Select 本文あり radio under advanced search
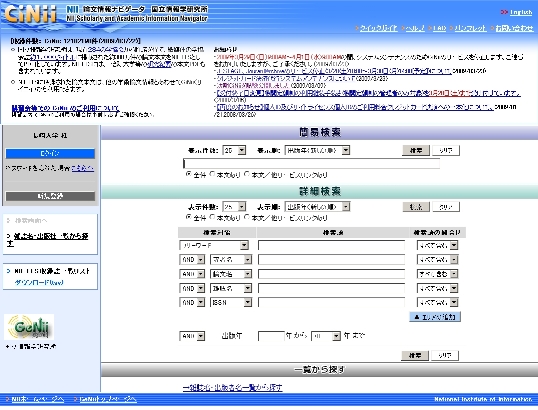 (212, 217)
